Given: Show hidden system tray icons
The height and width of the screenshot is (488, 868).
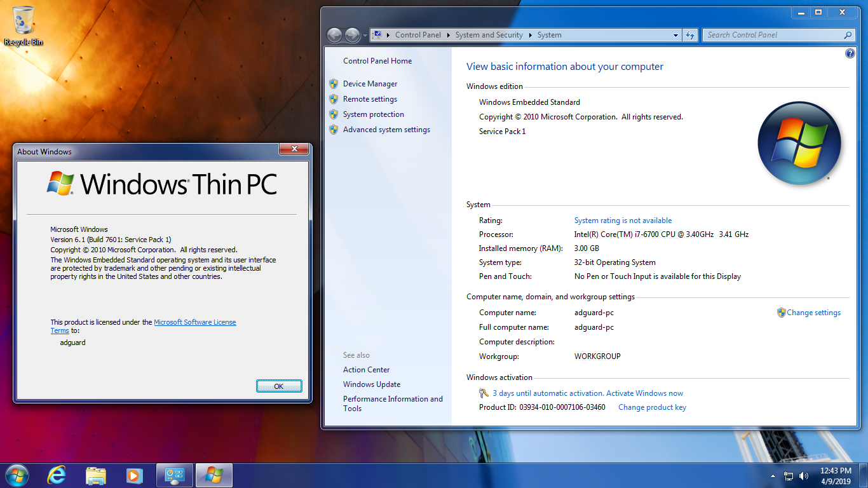Looking at the screenshot, I should (x=773, y=476).
